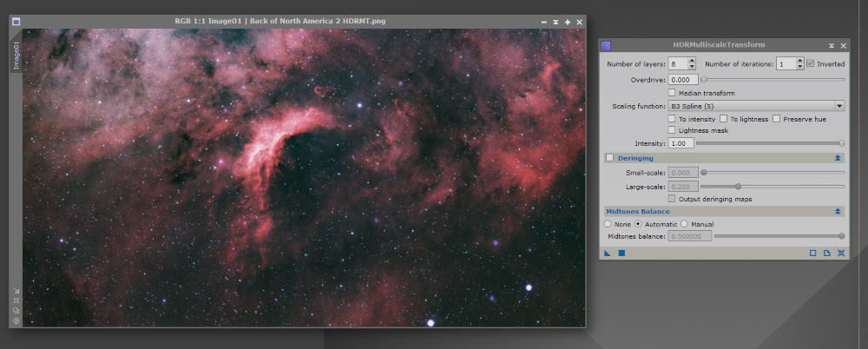Click the Overdrive slider handle
Image resolution: width=868 pixels, height=349 pixels.
[704, 80]
